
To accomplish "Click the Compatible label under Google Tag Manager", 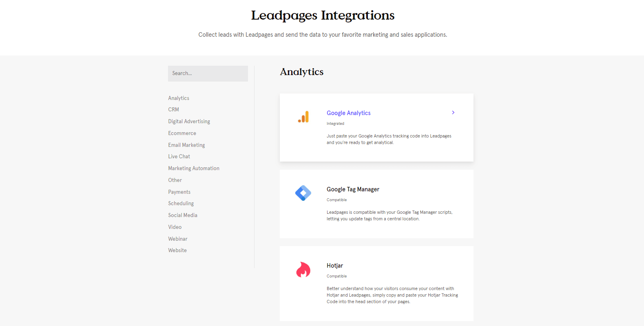I will pyautogui.click(x=337, y=200).
